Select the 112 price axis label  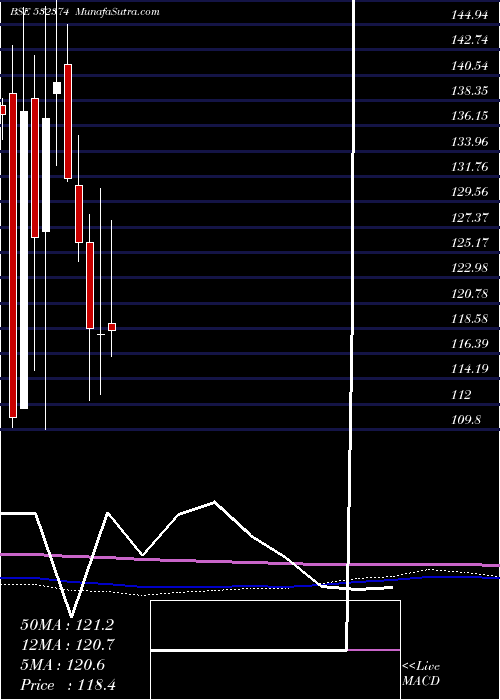coord(461,395)
